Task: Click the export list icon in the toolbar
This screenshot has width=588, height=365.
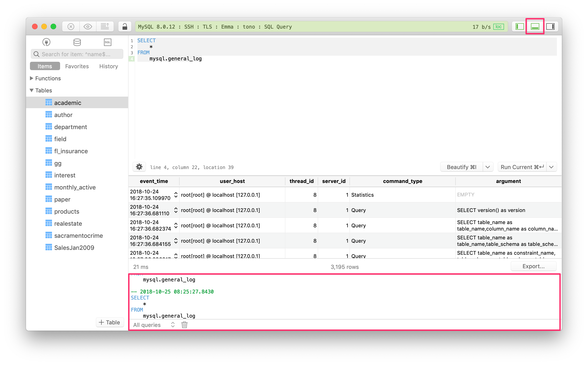Action: tap(105, 26)
